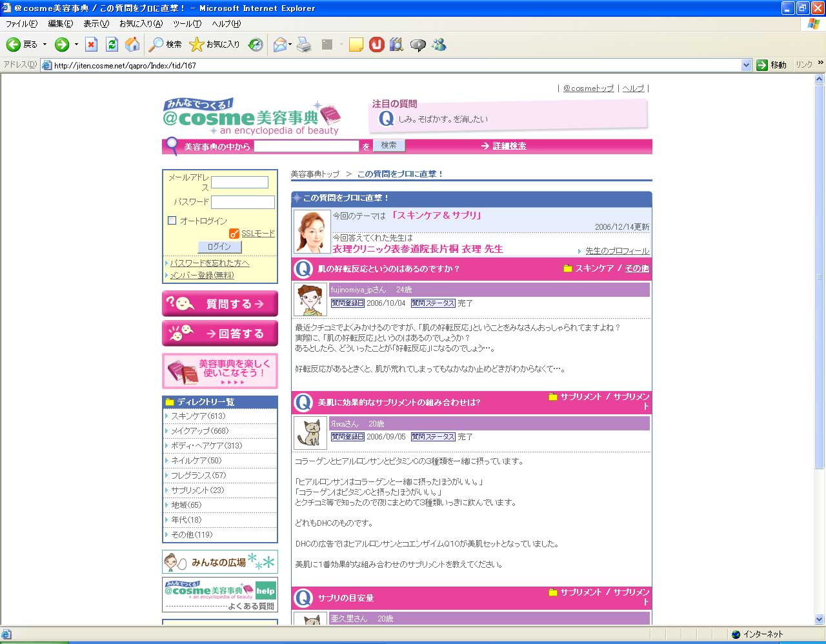Click the ログイン button

(219, 247)
